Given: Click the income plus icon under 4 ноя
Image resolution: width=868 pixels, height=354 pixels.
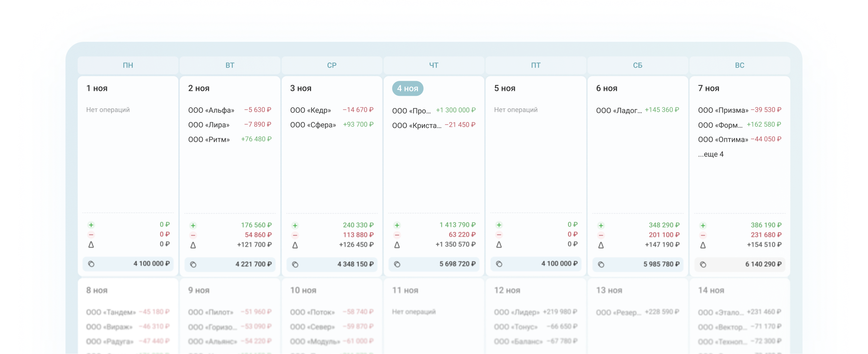Looking at the screenshot, I should [x=397, y=225].
